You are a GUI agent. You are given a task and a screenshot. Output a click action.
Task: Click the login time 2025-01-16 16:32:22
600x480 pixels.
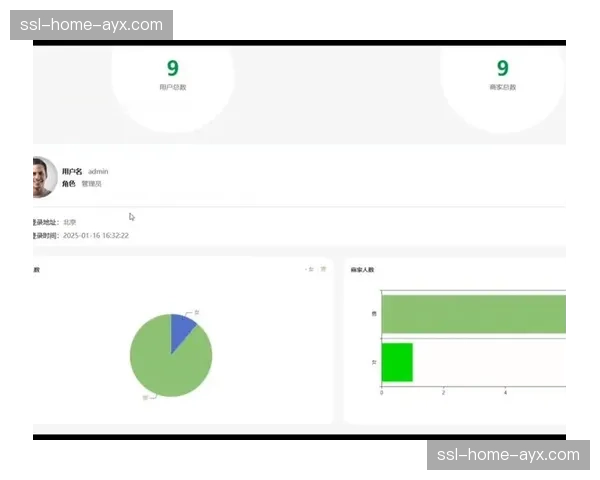tap(95, 236)
